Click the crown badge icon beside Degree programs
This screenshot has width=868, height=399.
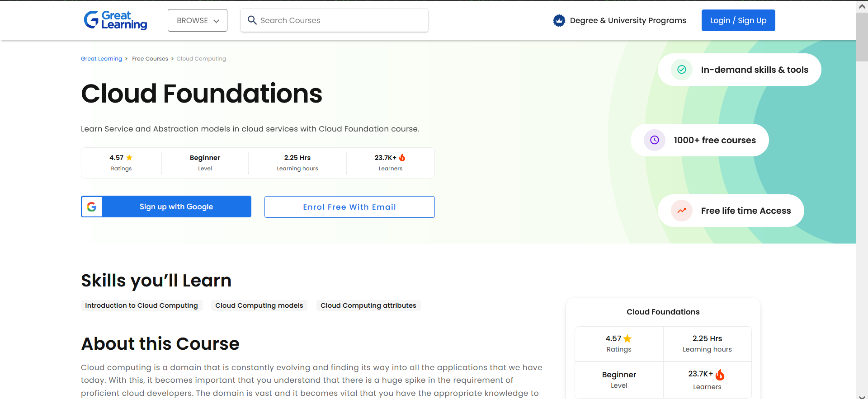pos(559,20)
